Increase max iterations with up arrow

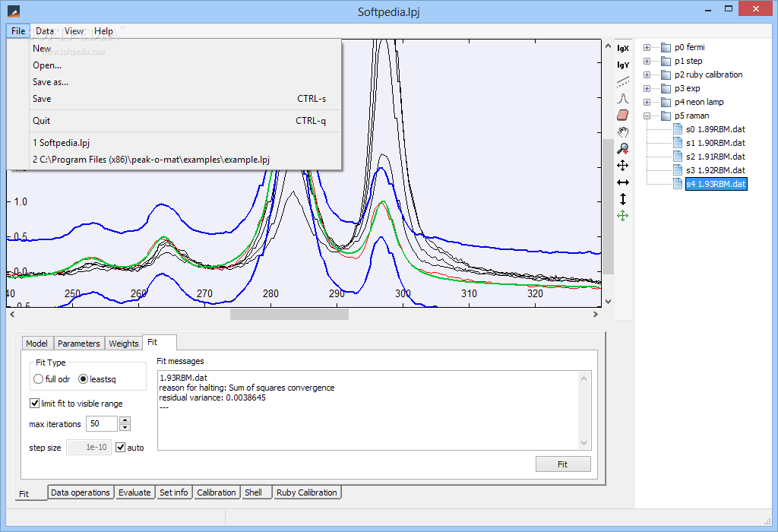coord(125,420)
